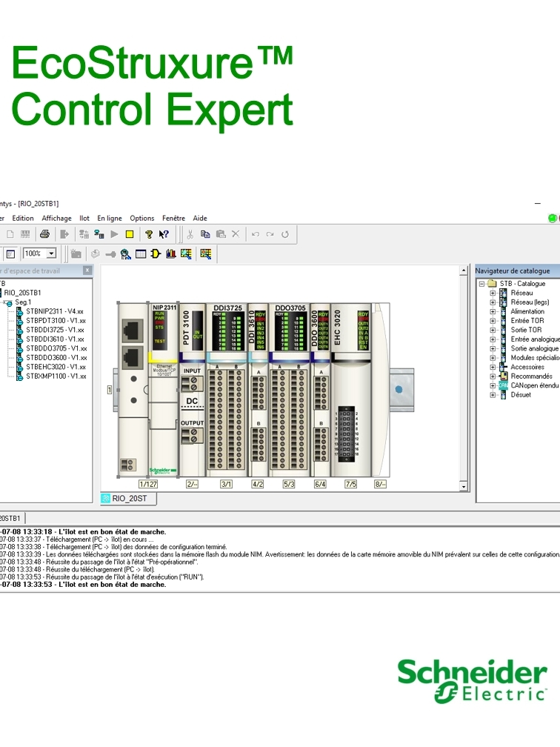Expand the Alimentation catalogue category
The image size is (560, 747).
coord(493,312)
